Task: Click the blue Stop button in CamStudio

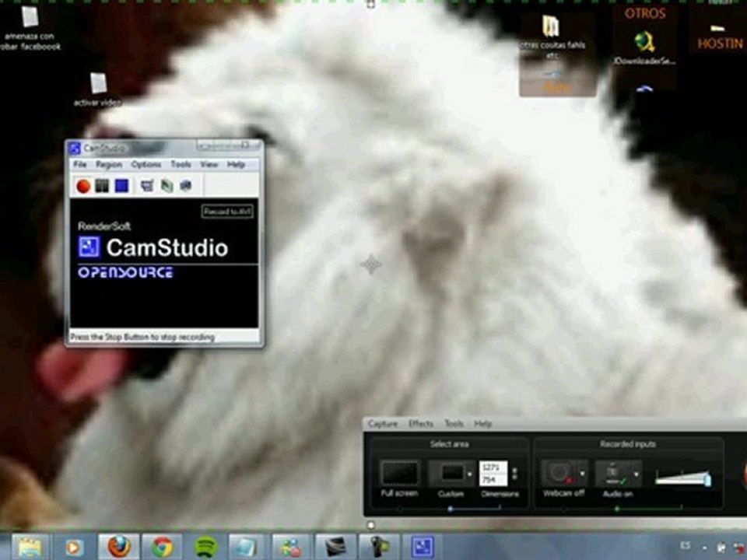Action: 122,186
